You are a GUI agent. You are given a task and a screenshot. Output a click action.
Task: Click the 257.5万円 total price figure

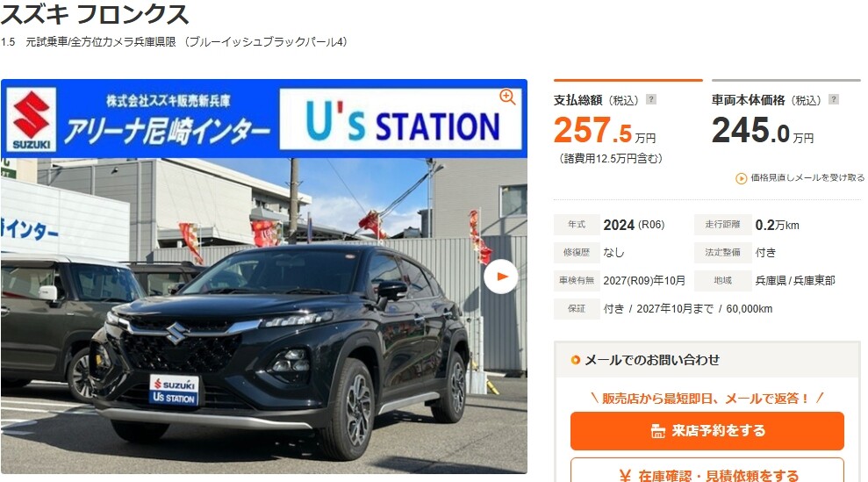point(605,130)
